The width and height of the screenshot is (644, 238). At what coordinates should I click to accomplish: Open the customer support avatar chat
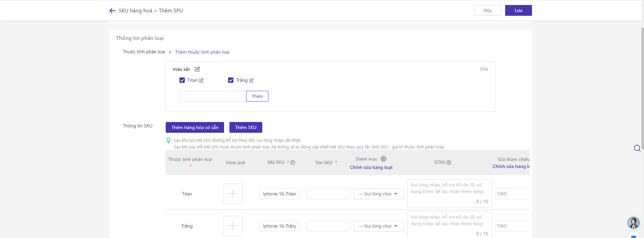(633, 223)
